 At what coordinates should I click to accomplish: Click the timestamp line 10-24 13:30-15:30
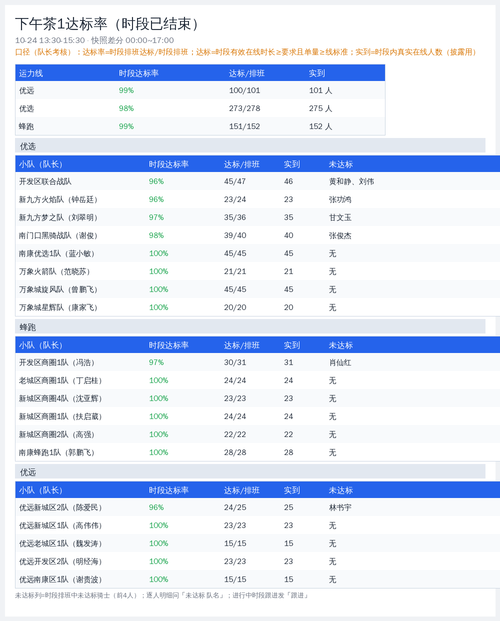tap(50, 40)
